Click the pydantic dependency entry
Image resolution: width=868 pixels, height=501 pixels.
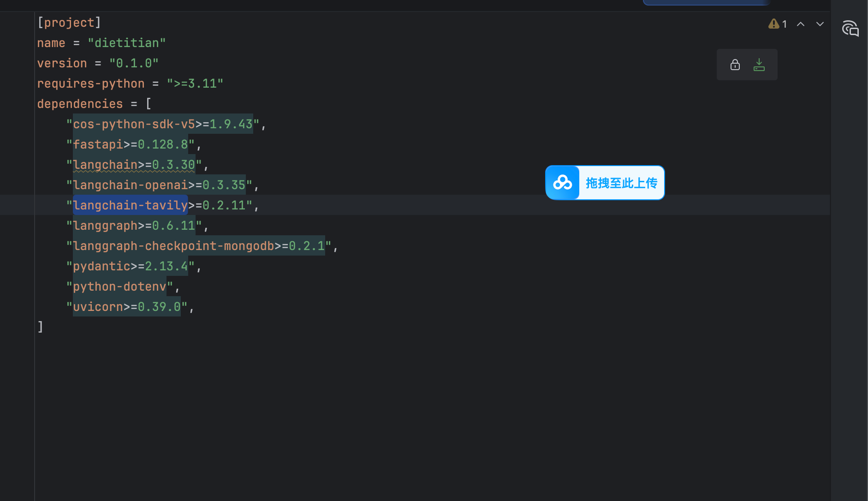click(131, 266)
